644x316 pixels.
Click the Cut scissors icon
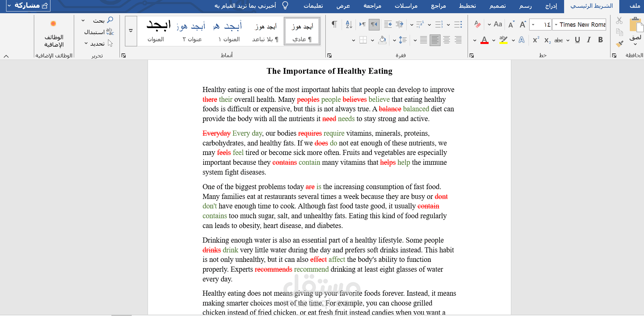tap(619, 21)
